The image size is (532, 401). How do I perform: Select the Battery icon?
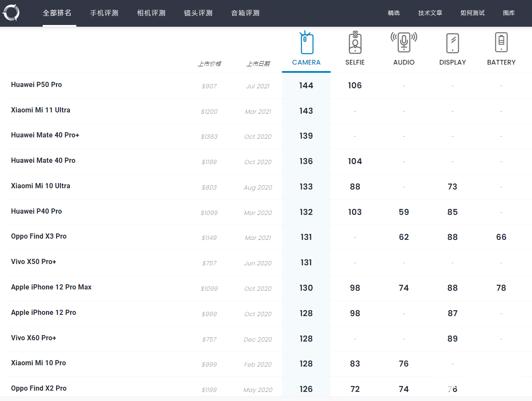(501, 42)
